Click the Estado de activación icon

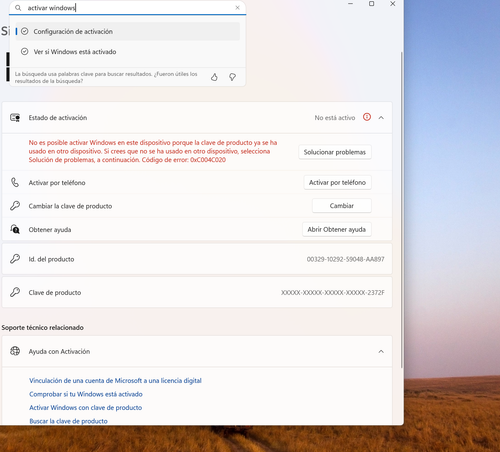[x=15, y=117]
